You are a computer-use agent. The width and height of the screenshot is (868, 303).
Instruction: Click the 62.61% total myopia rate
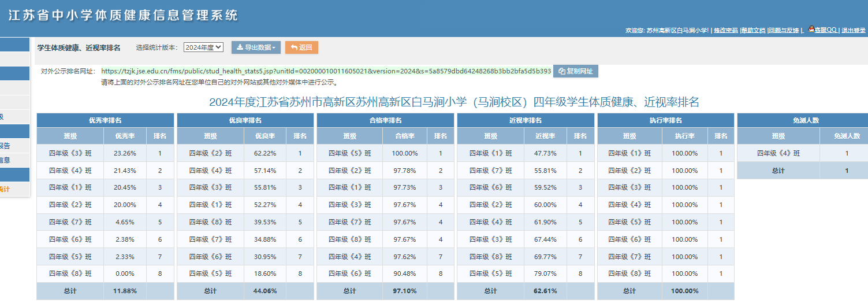[x=545, y=291]
